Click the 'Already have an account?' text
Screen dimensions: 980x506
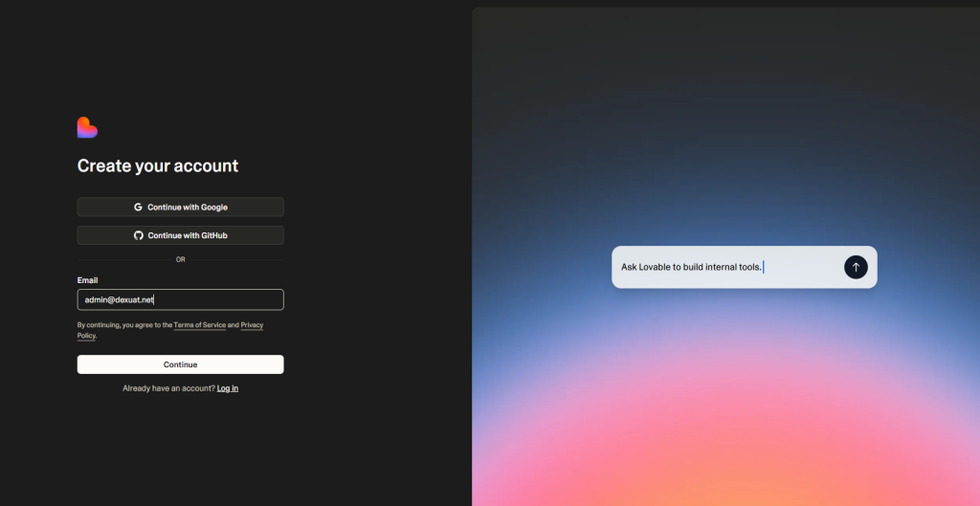click(x=168, y=388)
